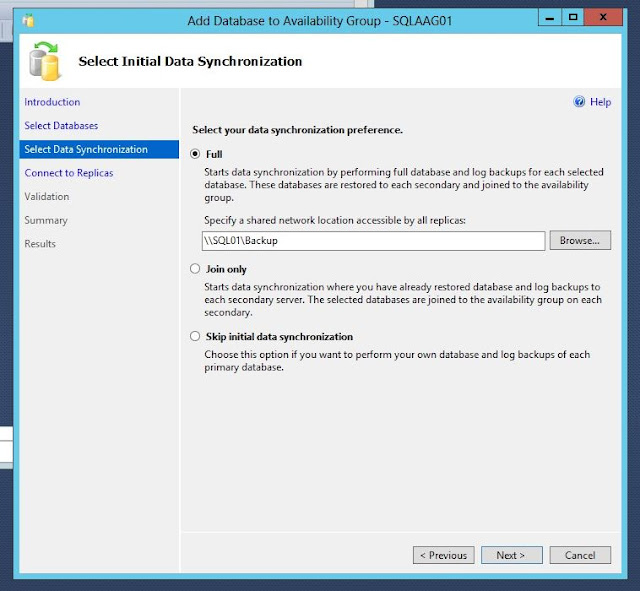Viewport: 640px width, 591px height.
Task: Minimize the Add Database wizard window
Action: 550,18
